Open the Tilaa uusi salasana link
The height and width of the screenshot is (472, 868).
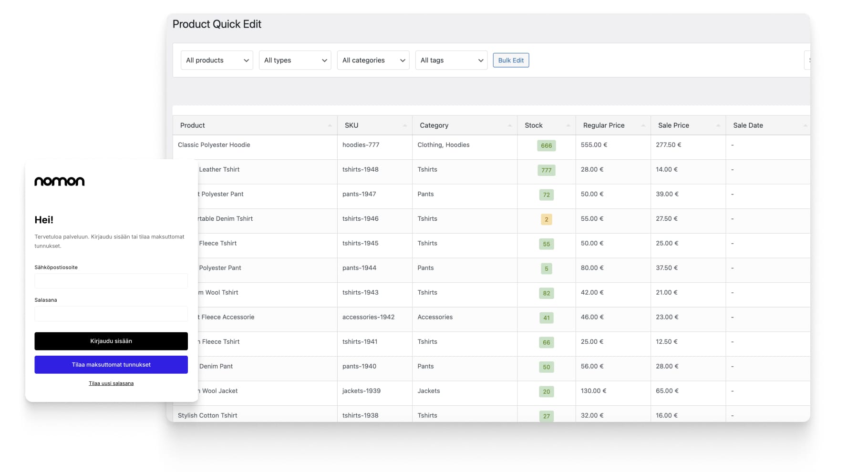(x=111, y=383)
